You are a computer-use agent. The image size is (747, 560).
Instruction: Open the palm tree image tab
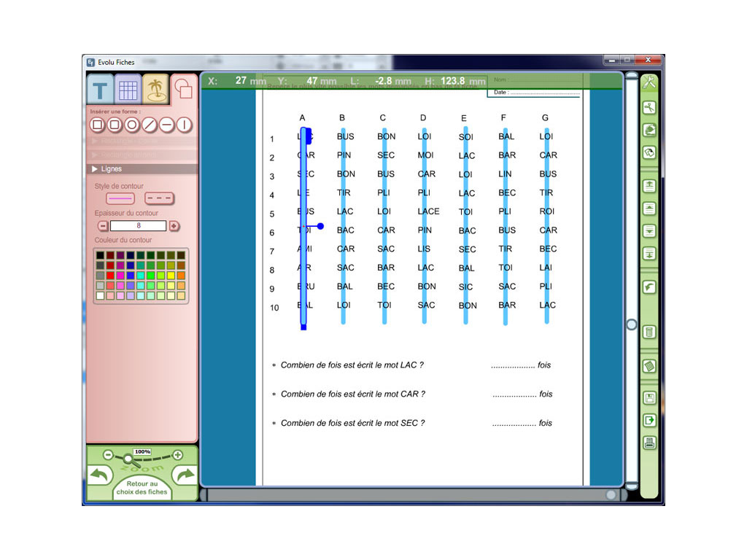tap(157, 89)
